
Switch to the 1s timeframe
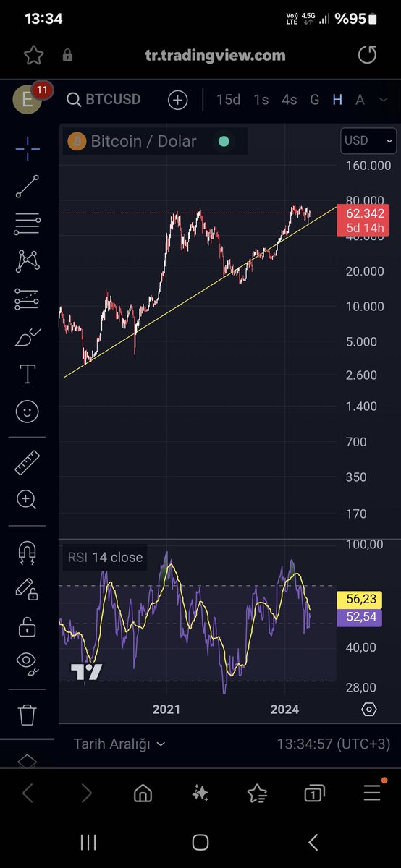click(x=261, y=100)
